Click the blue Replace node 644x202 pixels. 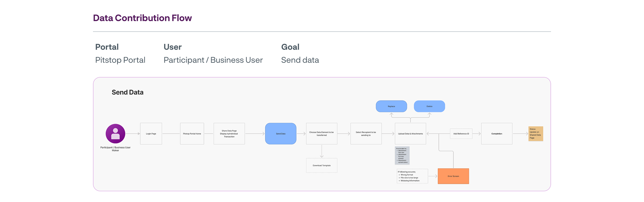pos(391,106)
